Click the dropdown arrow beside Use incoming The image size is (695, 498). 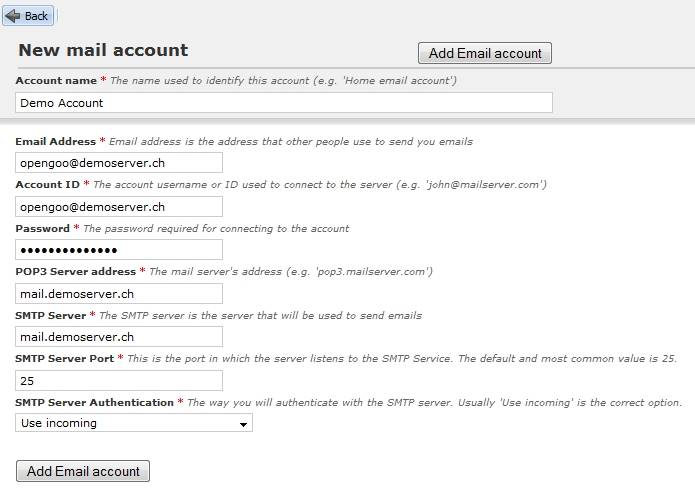(243, 424)
